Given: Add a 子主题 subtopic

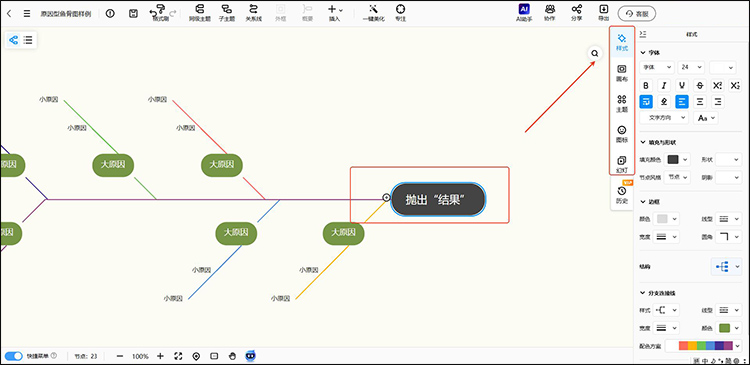Looking at the screenshot, I should 227,13.
